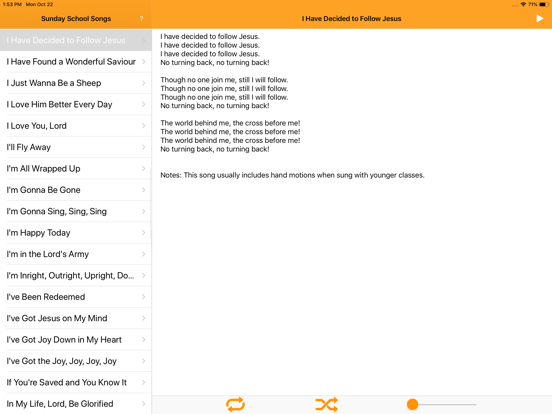Toggle the repeat mode icon
Viewport: 552px width, 414px height.
(x=235, y=404)
